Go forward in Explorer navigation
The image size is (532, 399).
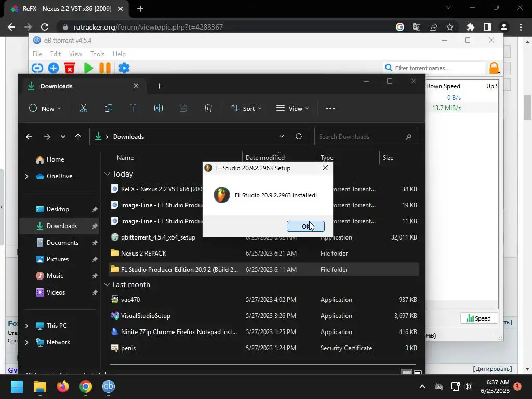[x=47, y=137]
